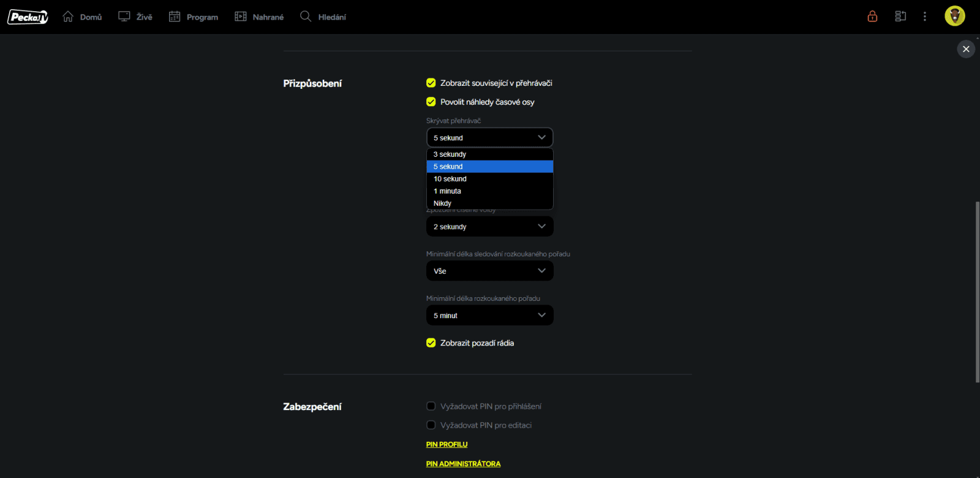The image size is (980, 478).
Task: Toggle Povolit náhledy časové osy checkbox
Action: [431, 102]
